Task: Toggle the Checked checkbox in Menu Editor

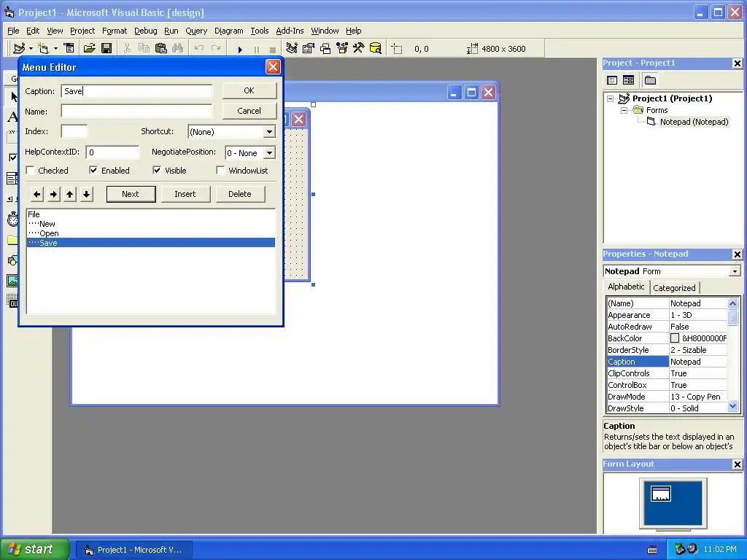Action: (31, 170)
